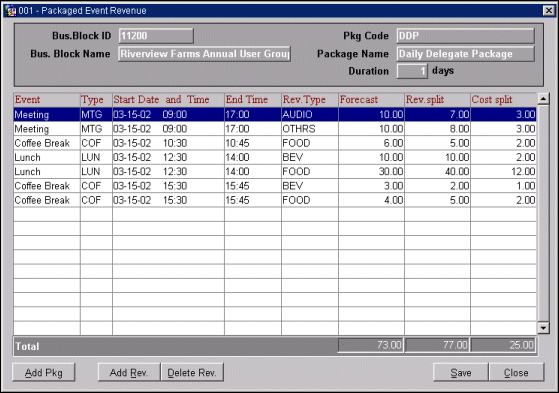Close the Packaged Event Revenue window

click(549, 11)
